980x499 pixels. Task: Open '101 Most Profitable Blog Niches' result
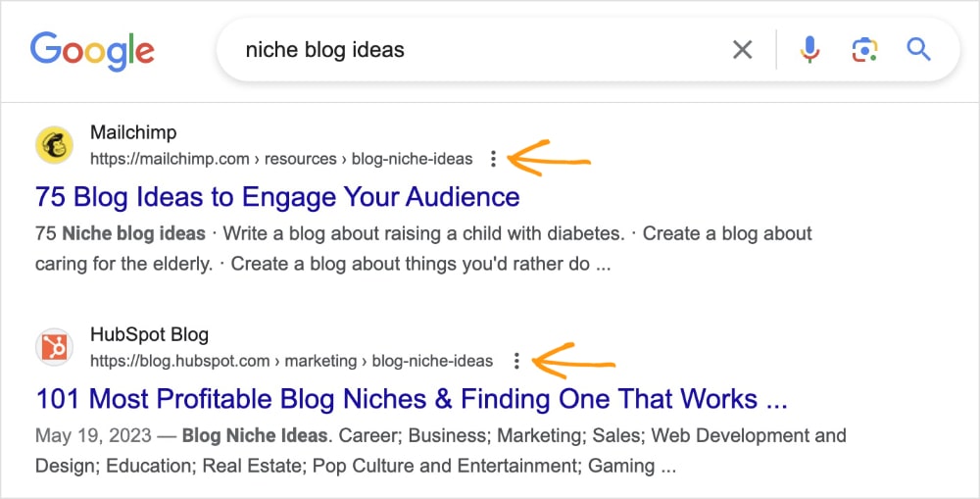pyautogui.click(x=412, y=399)
